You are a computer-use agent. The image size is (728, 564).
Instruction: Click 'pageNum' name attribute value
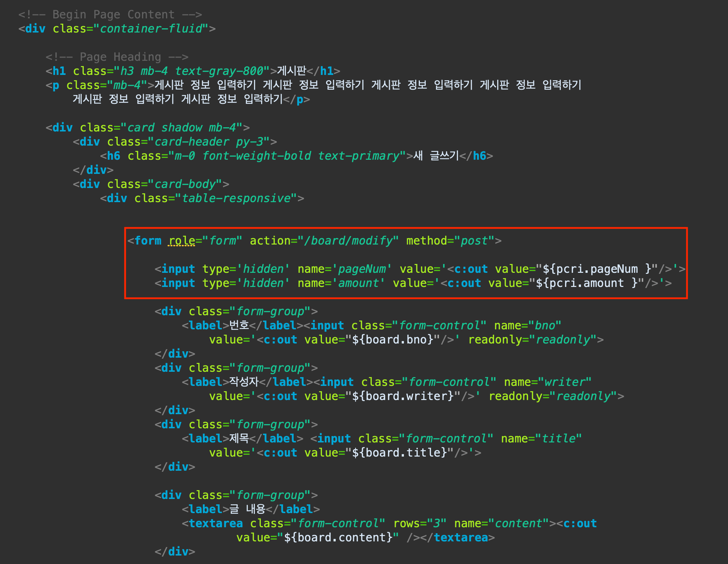pos(362,269)
